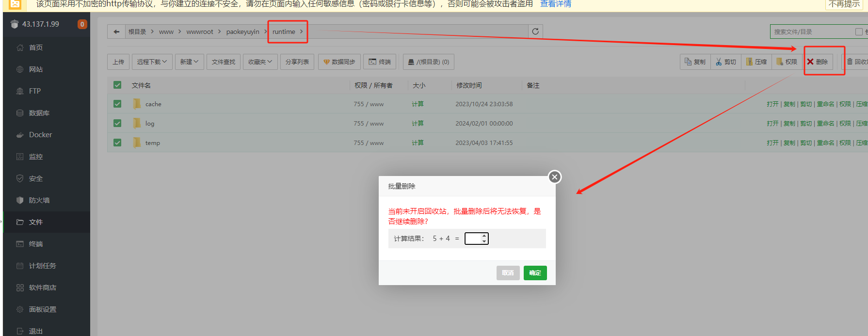The width and height of the screenshot is (868, 336).
Task: Open the Firewall (防火墙) sidebar menu
Action: click(39, 200)
